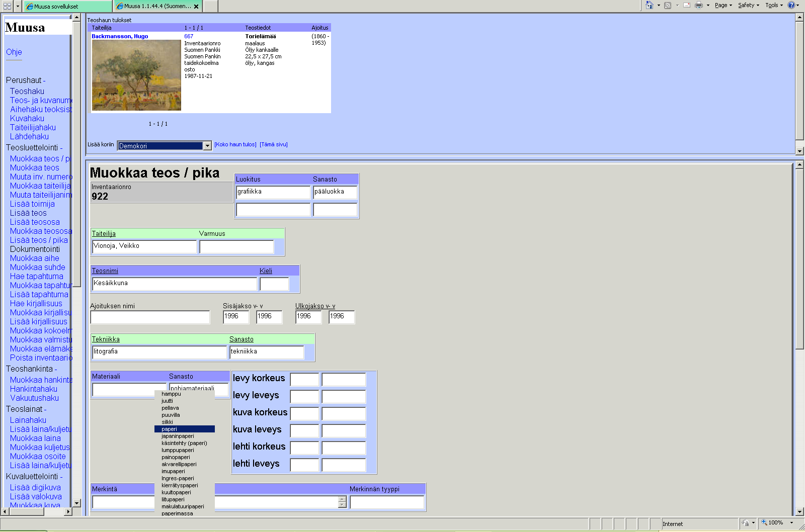Viewport: 805px width, 532px height.
Task: Click the Varmuus input field
Action: pyautogui.click(x=236, y=246)
